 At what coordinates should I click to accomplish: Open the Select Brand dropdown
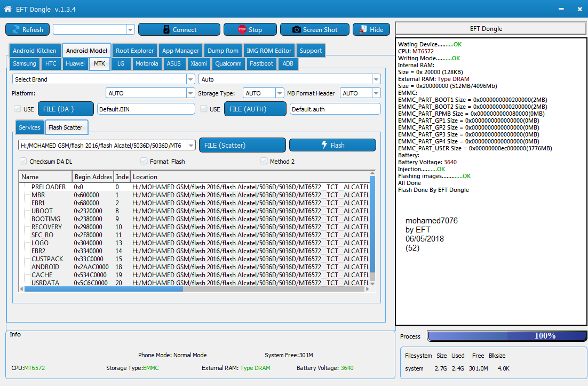tap(190, 79)
